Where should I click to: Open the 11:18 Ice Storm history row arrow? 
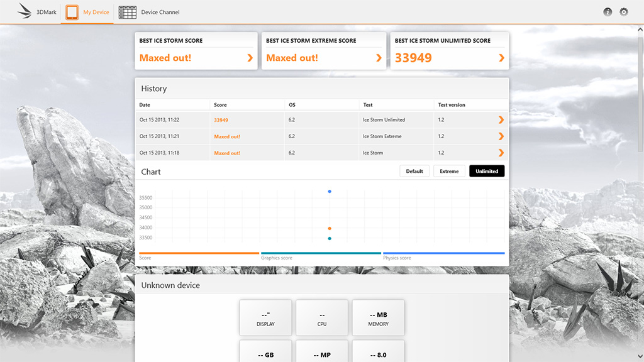pos(501,153)
